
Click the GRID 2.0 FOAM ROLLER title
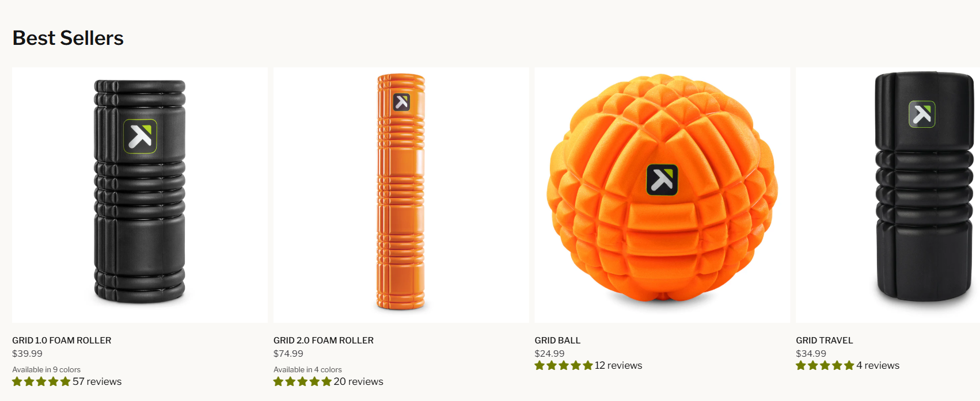[x=324, y=340]
